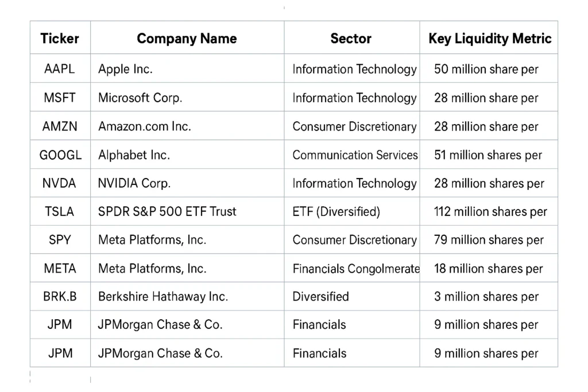The height and width of the screenshot is (392, 588).
Task: Click the Ticker column header
Action: (60, 38)
